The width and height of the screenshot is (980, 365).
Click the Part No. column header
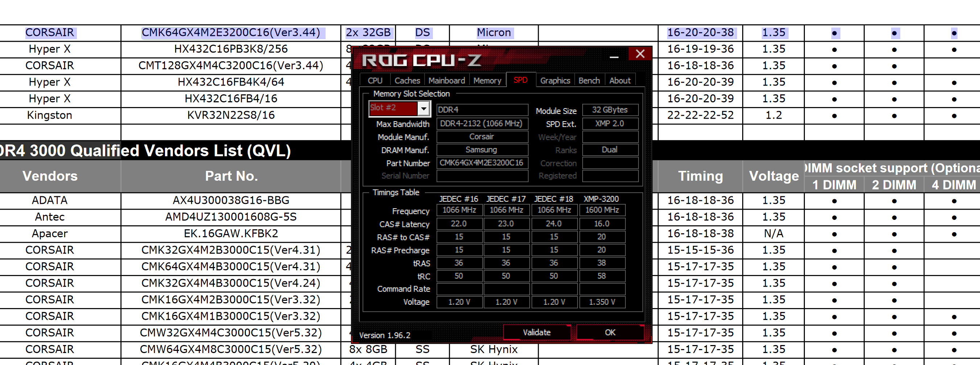pyautogui.click(x=231, y=176)
